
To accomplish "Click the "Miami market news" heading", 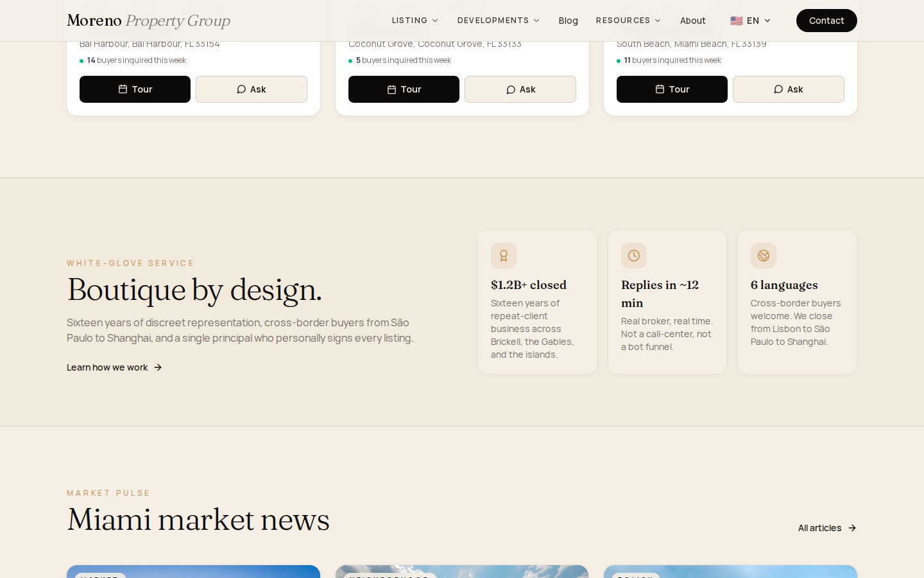I will (198, 520).
